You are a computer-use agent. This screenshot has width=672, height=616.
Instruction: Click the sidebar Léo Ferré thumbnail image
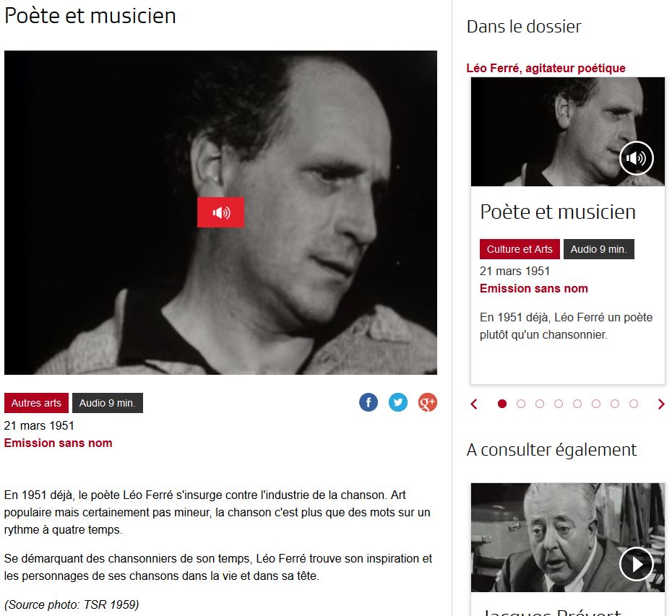click(567, 131)
